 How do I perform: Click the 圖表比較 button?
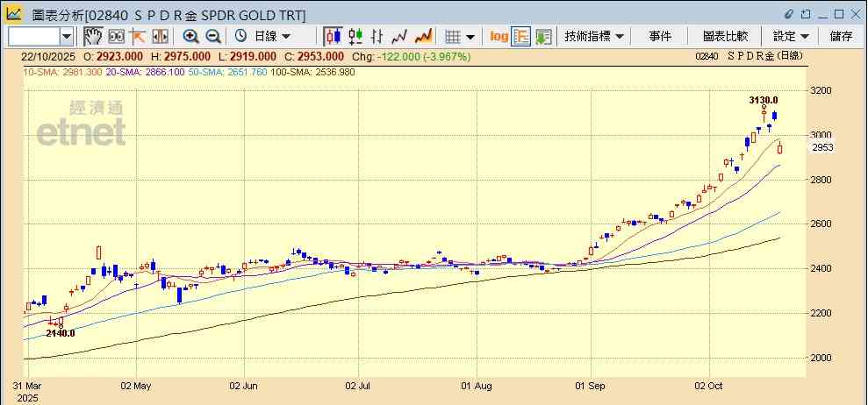coord(725,36)
